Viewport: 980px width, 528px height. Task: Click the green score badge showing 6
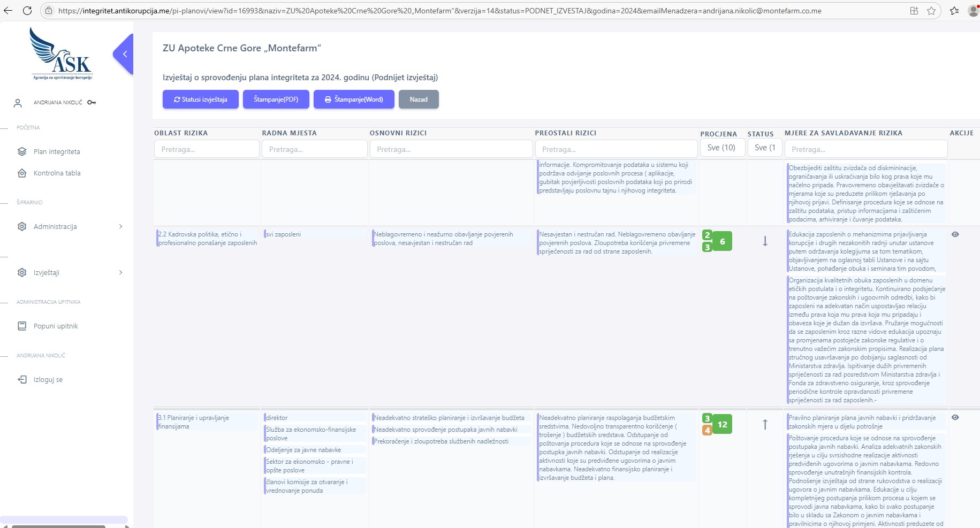pos(722,241)
